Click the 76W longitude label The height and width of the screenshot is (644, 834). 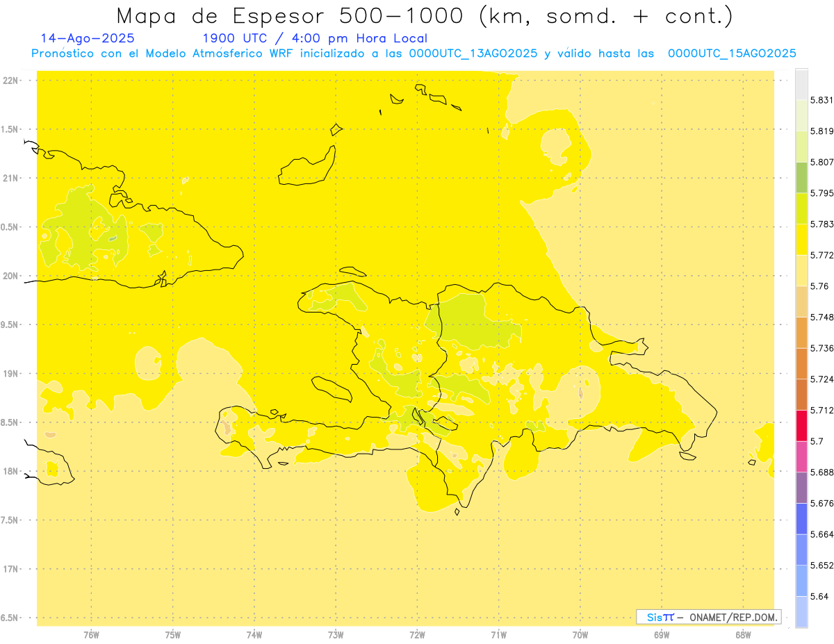pos(91,635)
